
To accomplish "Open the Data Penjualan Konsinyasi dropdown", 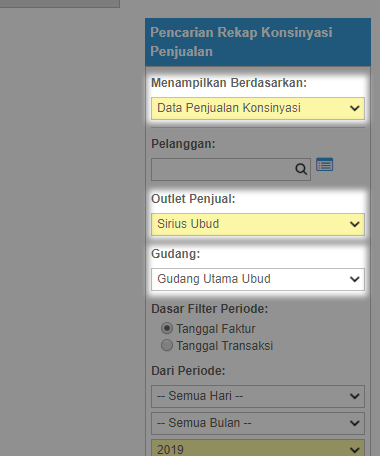I will click(258, 108).
